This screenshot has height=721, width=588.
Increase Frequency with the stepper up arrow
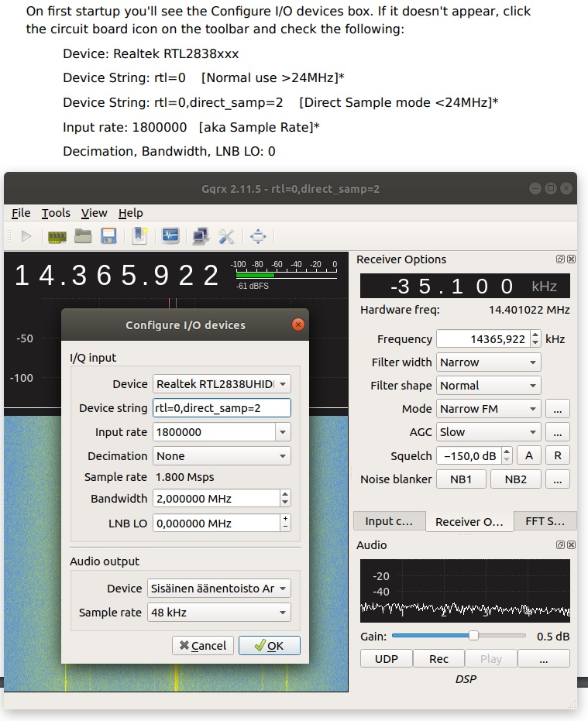point(535,335)
